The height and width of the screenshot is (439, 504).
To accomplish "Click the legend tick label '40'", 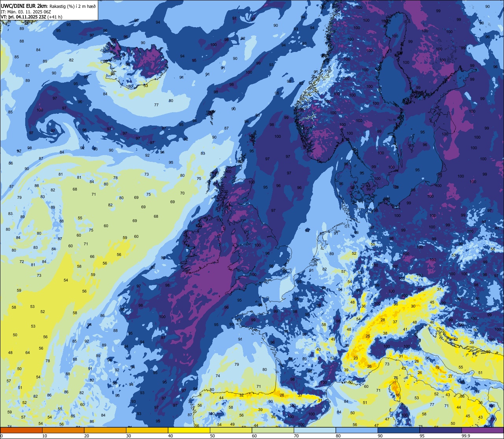I will (170, 436).
